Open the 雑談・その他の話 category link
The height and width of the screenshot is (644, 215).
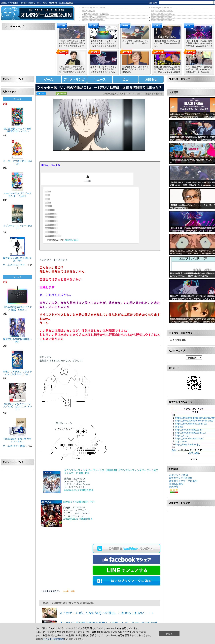pos(153,94)
